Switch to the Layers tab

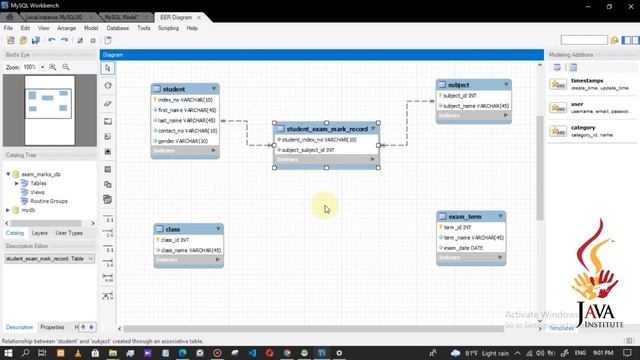click(x=40, y=233)
